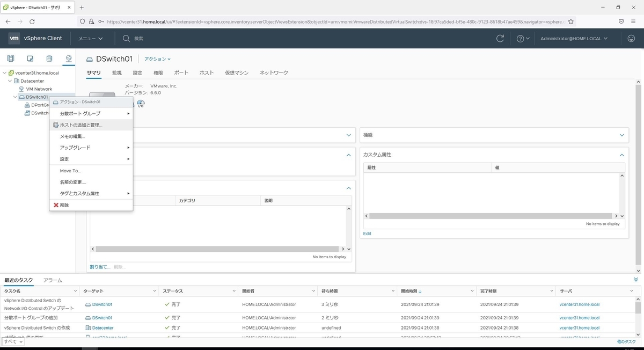Click the tags table horizontal scrollbar
This screenshot has width=644, height=350.
(217, 249)
